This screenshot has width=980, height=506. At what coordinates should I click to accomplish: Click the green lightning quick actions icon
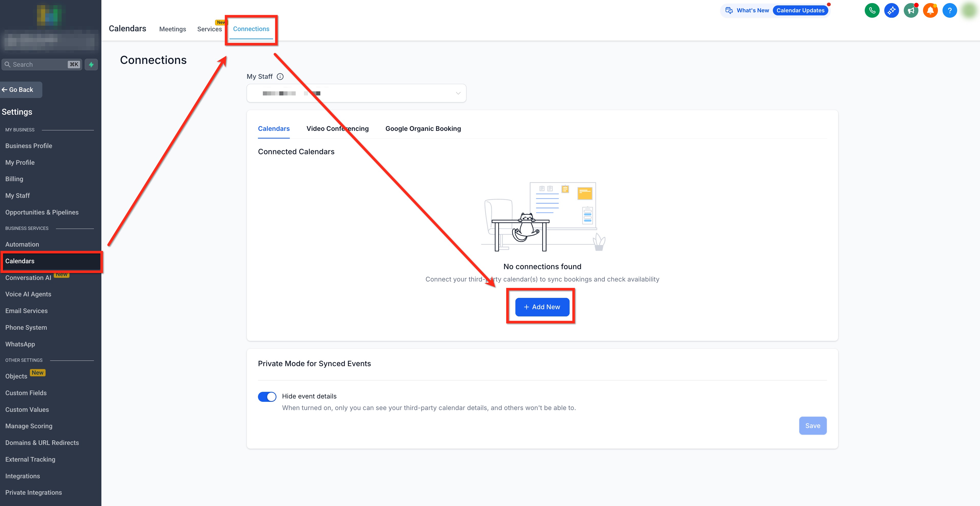pyautogui.click(x=91, y=65)
